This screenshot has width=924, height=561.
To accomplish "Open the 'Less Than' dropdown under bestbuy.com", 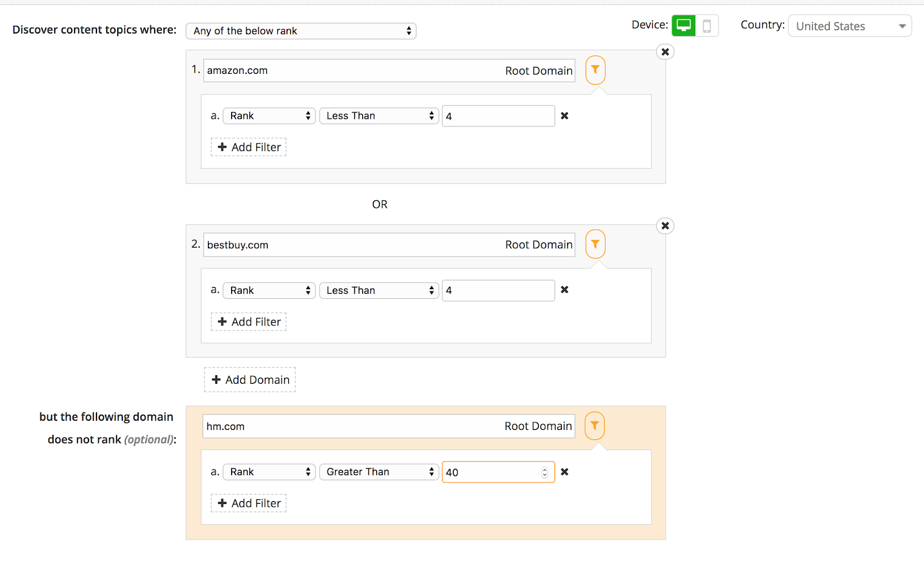I will point(379,290).
